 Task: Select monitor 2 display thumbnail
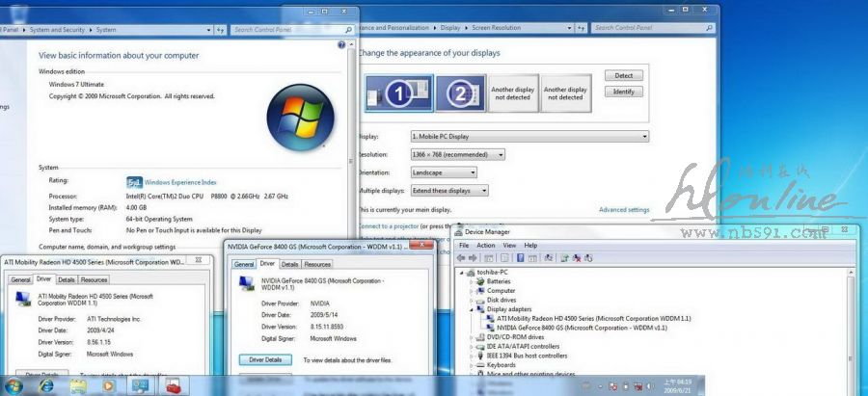point(460,92)
